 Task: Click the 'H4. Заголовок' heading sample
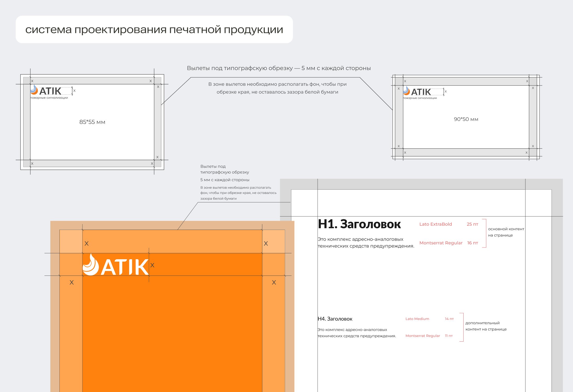point(335,319)
